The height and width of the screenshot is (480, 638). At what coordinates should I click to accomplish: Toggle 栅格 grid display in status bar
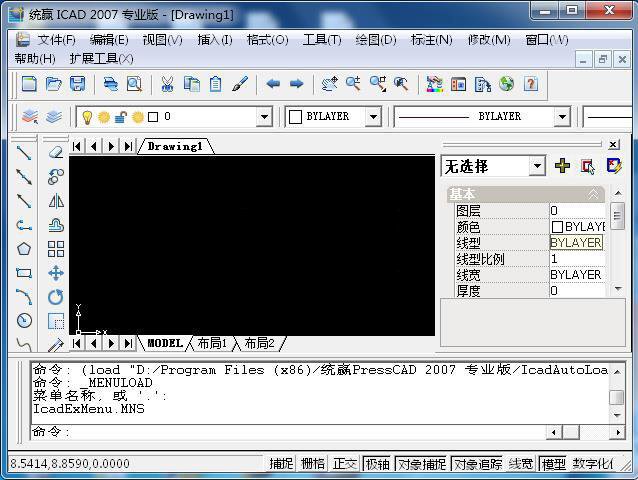tap(313, 464)
